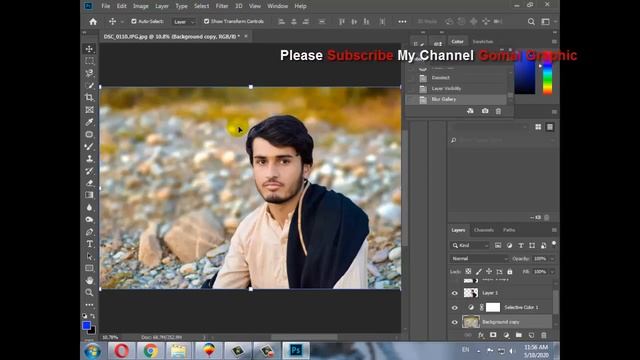The image size is (640, 360).
Task: Toggle the Auto-Select checkbox
Action: 134,21
